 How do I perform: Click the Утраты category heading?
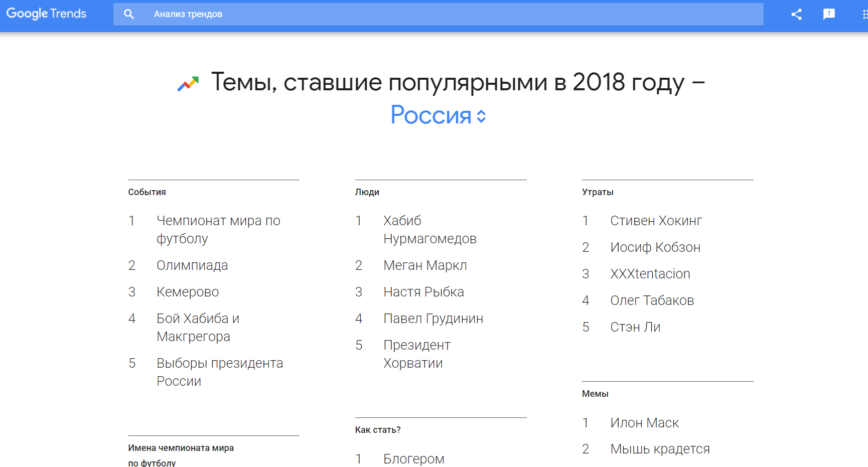pos(598,192)
